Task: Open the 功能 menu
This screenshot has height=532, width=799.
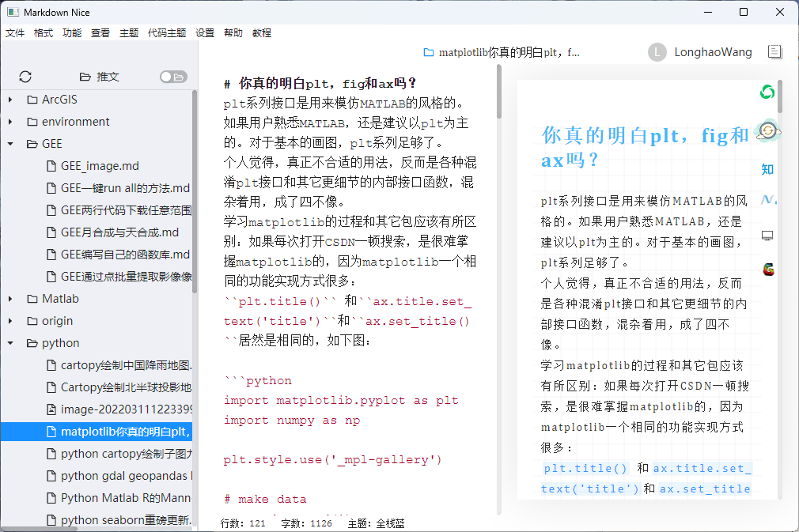Action: point(72,33)
